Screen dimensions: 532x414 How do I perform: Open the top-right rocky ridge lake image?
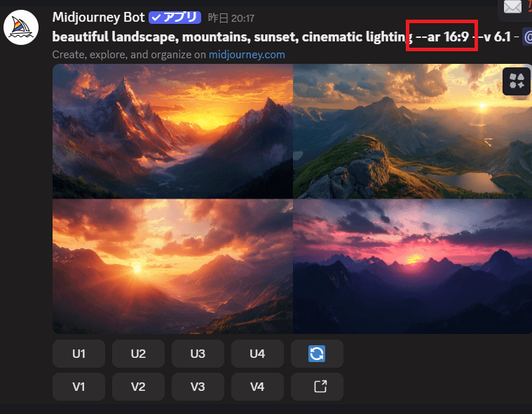point(413,131)
